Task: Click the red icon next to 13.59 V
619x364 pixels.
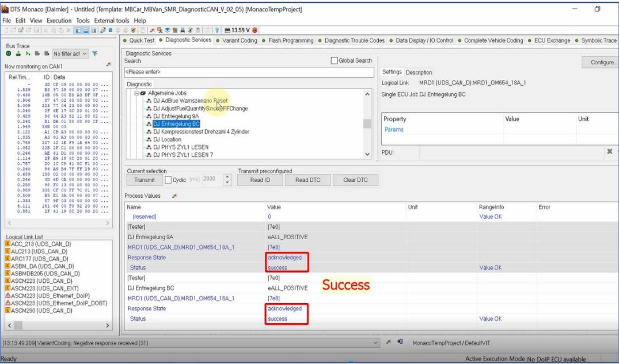Action: click(x=255, y=30)
